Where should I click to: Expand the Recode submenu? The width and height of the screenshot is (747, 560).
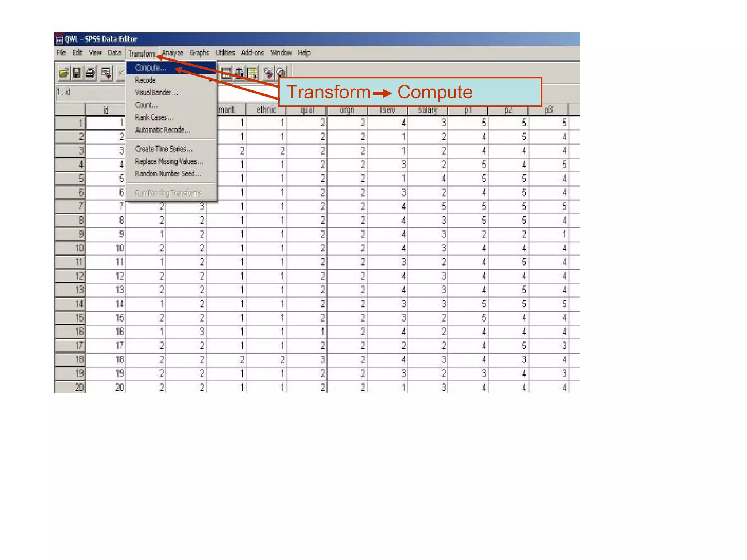(171, 80)
